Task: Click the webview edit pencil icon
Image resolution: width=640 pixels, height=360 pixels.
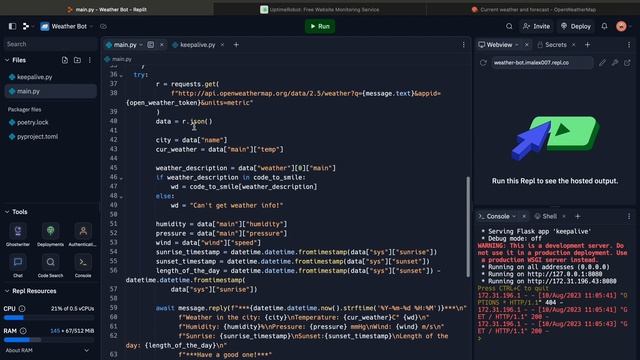Action: point(602,63)
